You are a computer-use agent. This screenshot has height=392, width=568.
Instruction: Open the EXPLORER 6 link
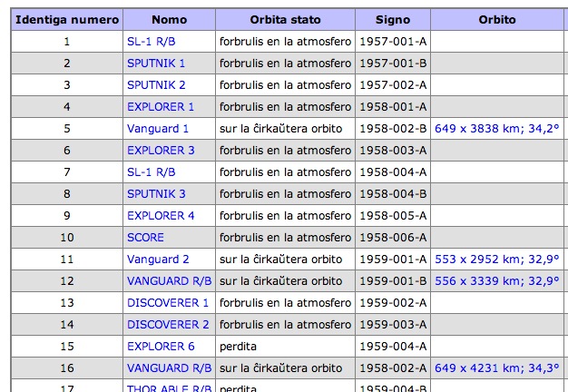[x=161, y=347]
